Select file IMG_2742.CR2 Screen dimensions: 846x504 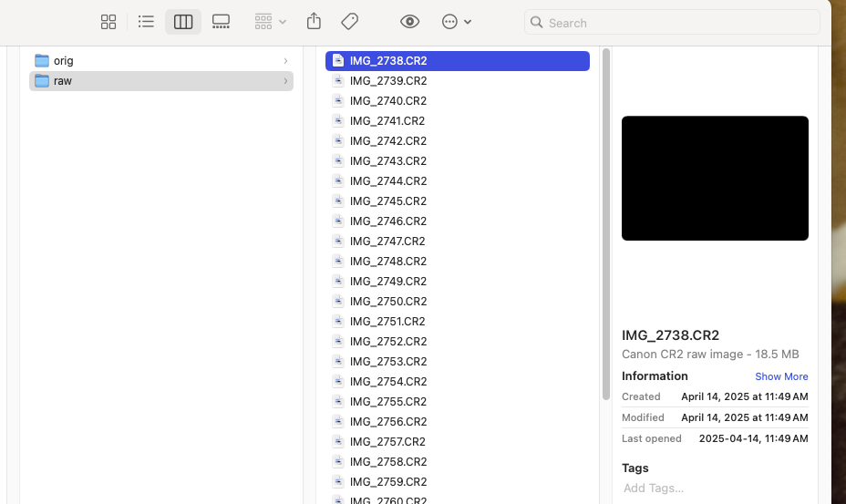tap(457, 141)
